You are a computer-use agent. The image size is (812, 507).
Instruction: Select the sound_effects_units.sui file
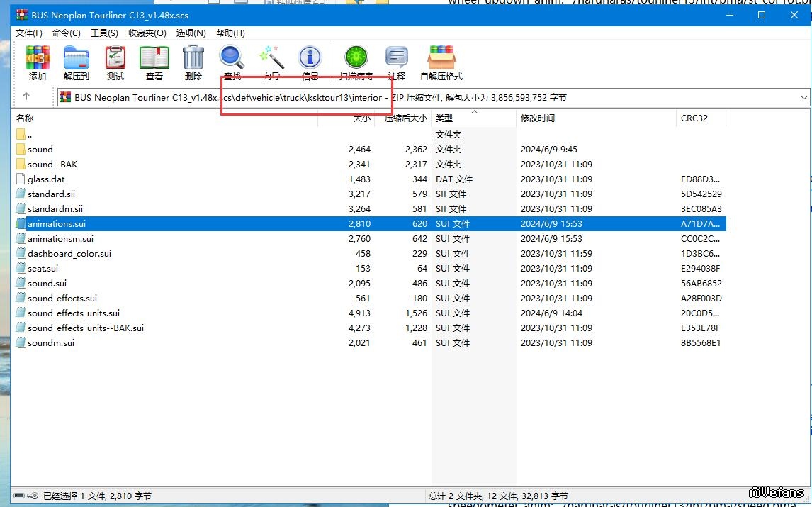(x=74, y=313)
